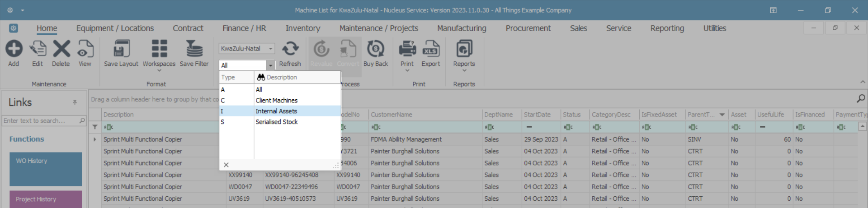Click the Save Filter icon
868x208 pixels.
194,49
